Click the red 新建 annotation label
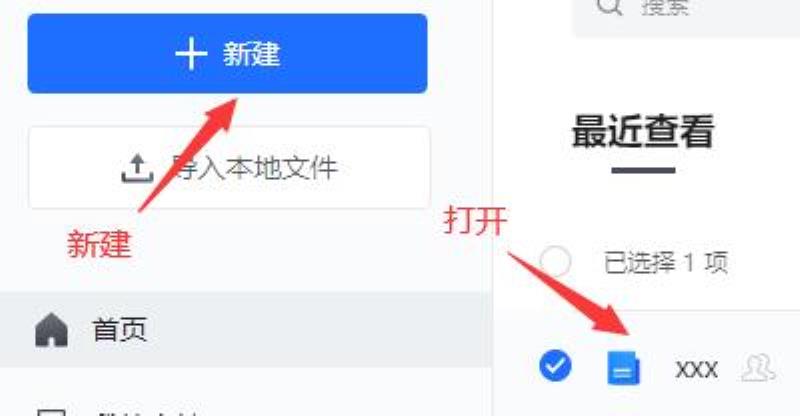The height and width of the screenshot is (416, 800). [99, 244]
